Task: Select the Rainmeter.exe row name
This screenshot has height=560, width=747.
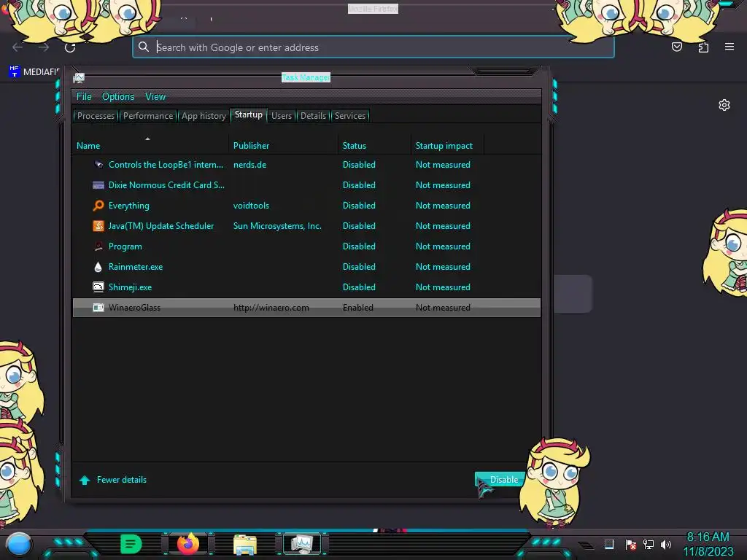Action: (x=135, y=267)
